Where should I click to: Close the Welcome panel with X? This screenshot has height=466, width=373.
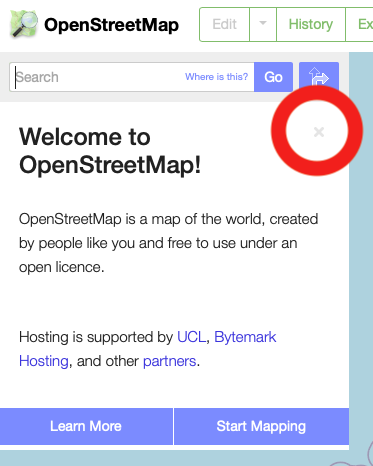click(319, 132)
